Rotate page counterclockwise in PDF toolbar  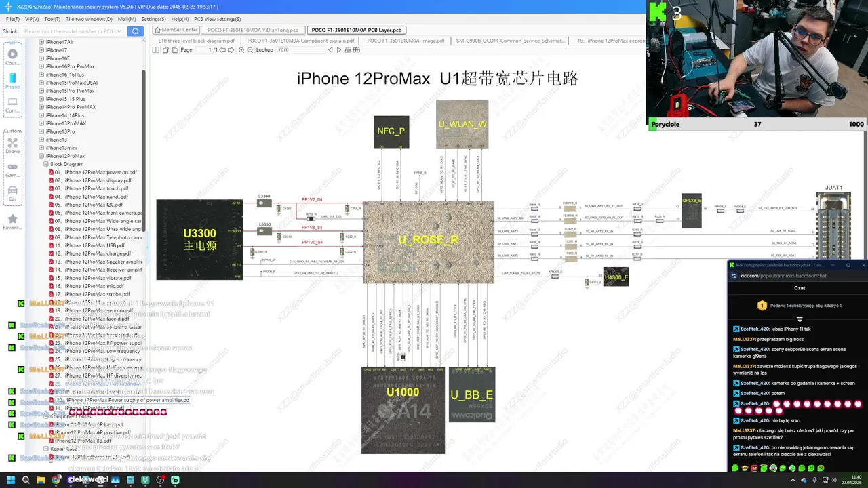(x=164, y=50)
